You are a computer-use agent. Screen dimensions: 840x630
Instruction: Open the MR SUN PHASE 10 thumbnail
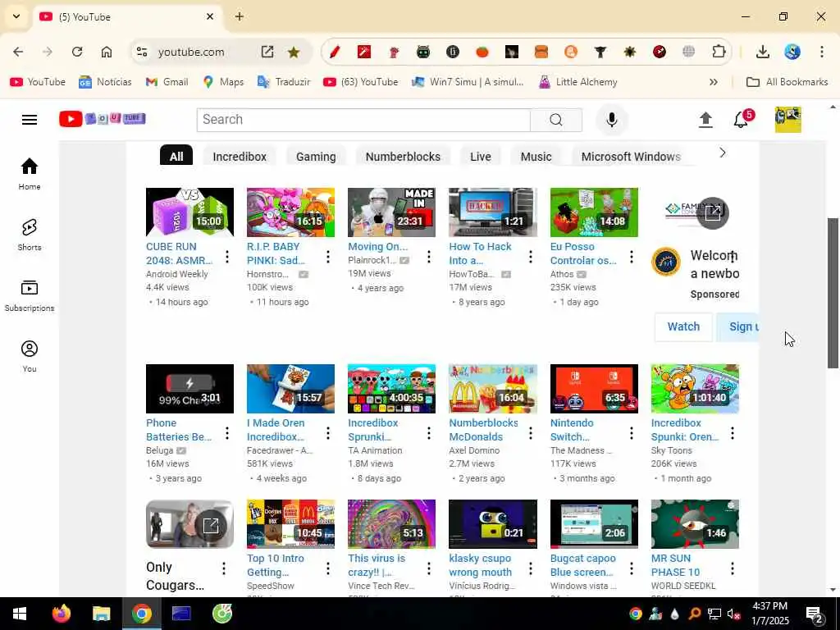695,524
